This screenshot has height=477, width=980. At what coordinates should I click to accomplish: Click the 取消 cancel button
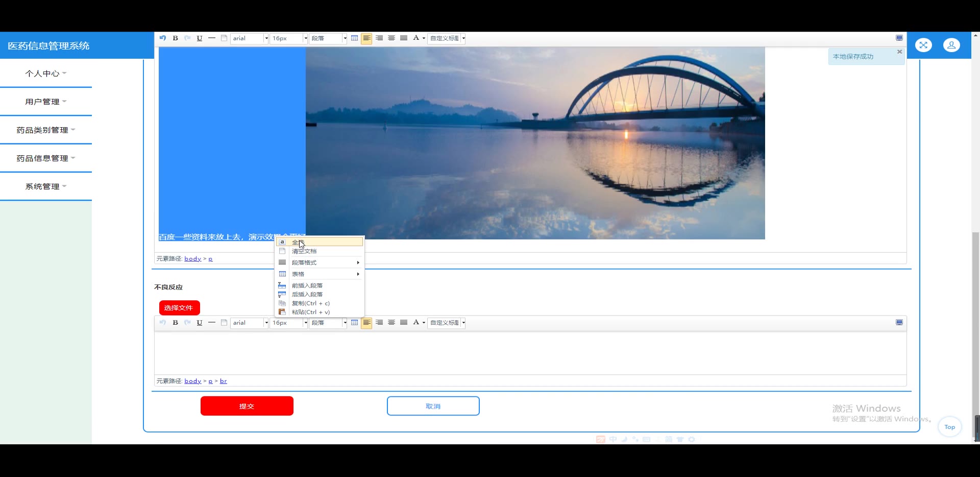433,406
